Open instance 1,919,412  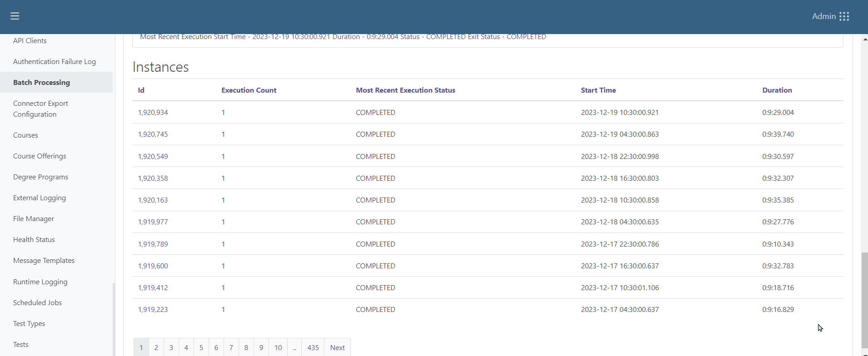(x=153, y=288)
